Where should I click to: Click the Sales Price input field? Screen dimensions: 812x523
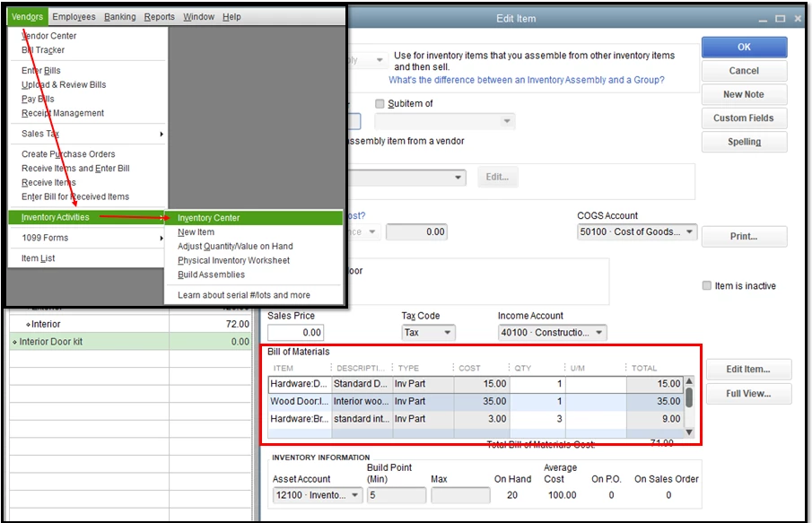(x=296, y=333)
